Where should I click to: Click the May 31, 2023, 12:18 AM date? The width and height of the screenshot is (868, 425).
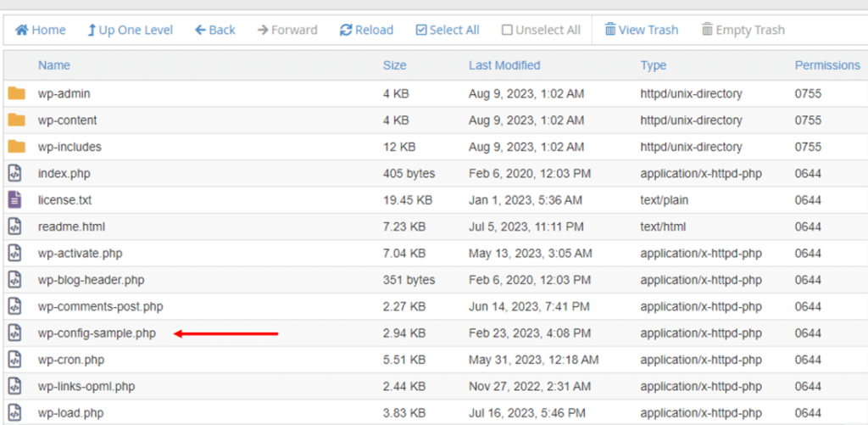[534, 360]
